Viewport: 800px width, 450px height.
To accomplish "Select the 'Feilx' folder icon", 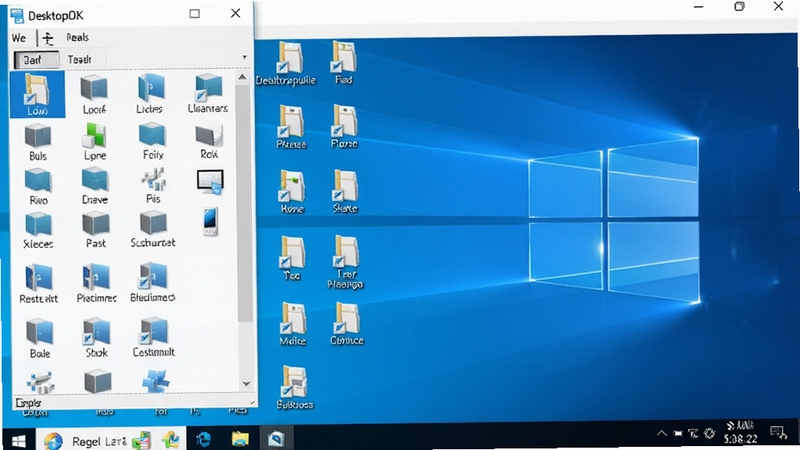I will click(153, 142).
